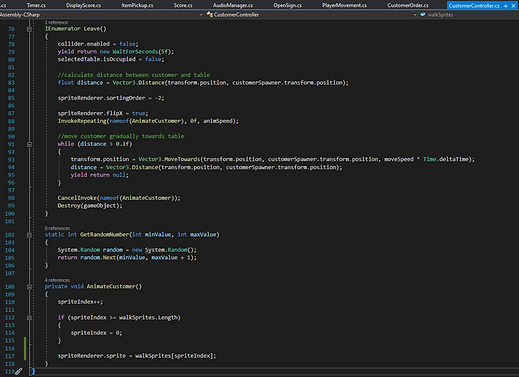Screen dimensions: 519x377
Task: Close the CustomerController.cs tab
Action: (513, 6)
